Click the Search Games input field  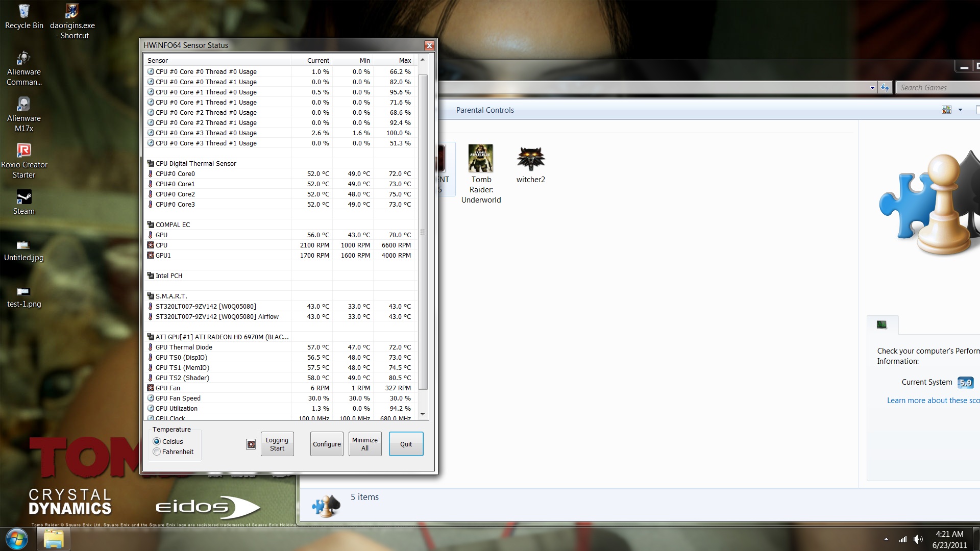pyautogui.click(x=939, y=88)
